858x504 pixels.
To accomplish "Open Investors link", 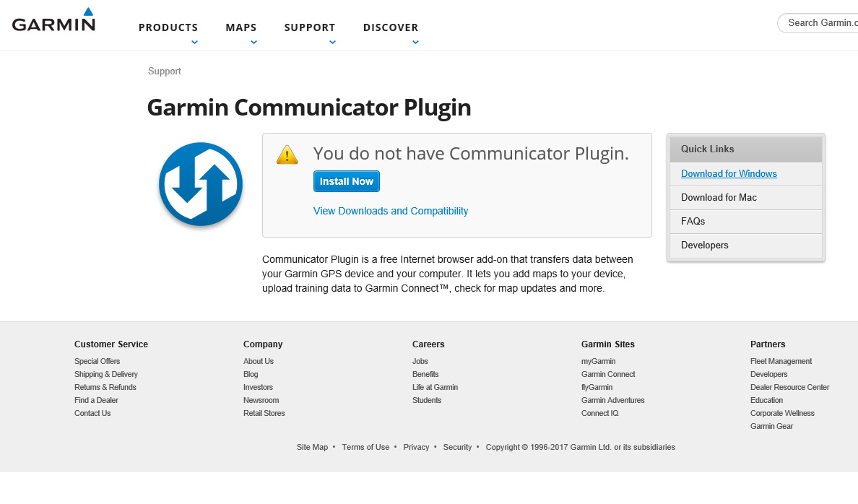I will [x=258, y=388].
